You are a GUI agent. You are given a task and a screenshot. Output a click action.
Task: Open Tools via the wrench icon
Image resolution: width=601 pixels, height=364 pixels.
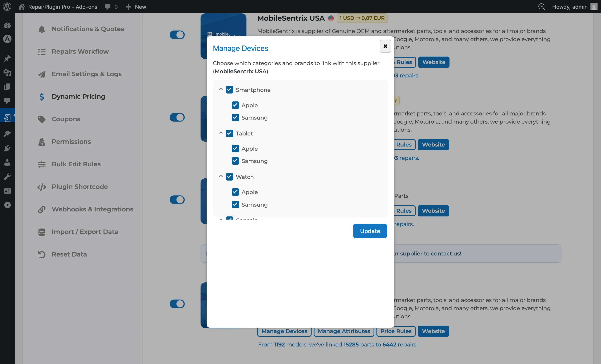pos(7,176)
